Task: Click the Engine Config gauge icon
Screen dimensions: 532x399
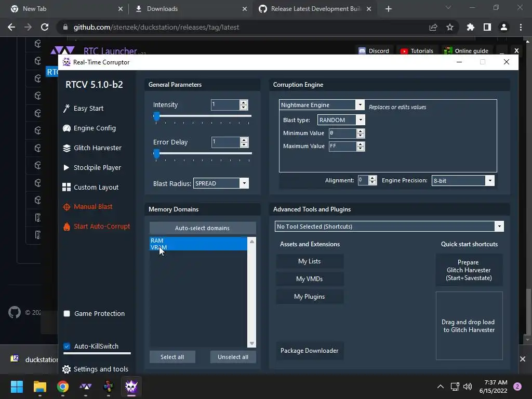Action: [x=66, y=128]
